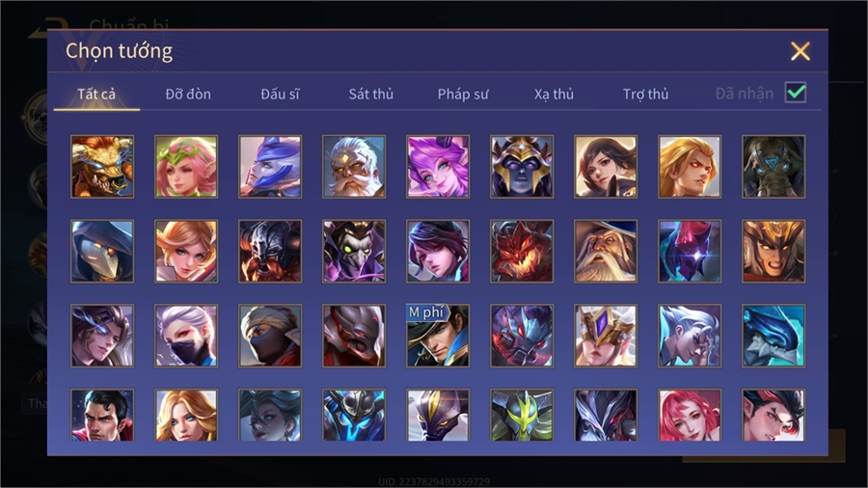Close the 'Chọn tướng' dialog

pyautogui.click(x=800, y=51)
